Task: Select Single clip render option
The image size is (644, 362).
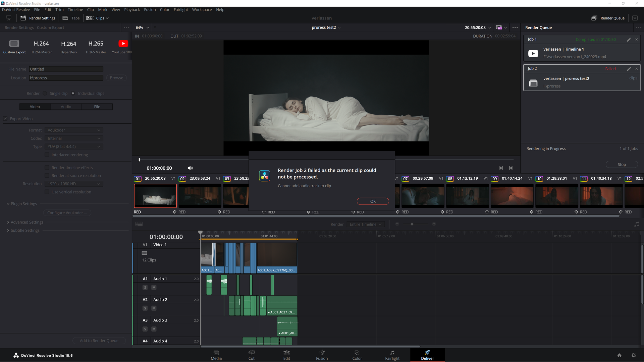Action: [45, 94]
